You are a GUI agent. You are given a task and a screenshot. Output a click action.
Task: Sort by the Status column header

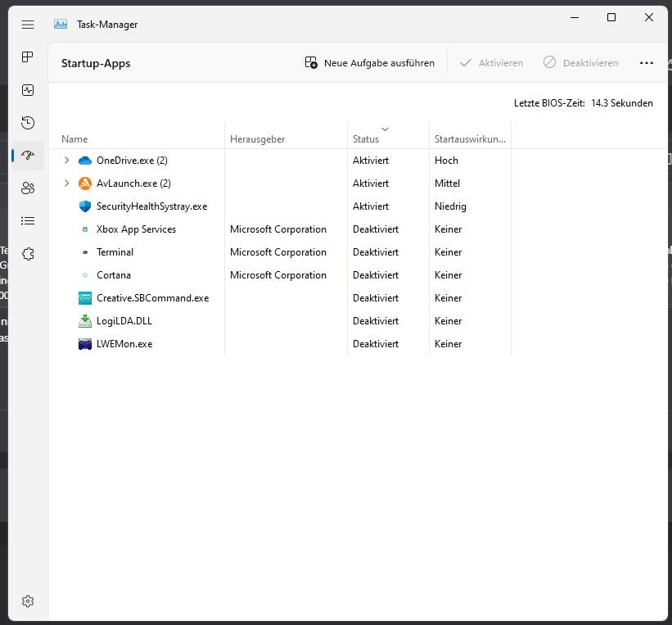click(366, 139)
